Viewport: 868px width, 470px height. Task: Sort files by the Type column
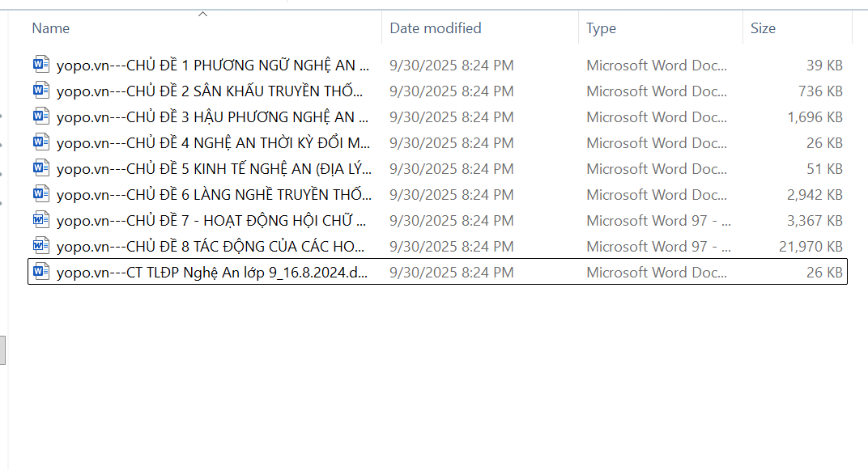coord(602,28)
